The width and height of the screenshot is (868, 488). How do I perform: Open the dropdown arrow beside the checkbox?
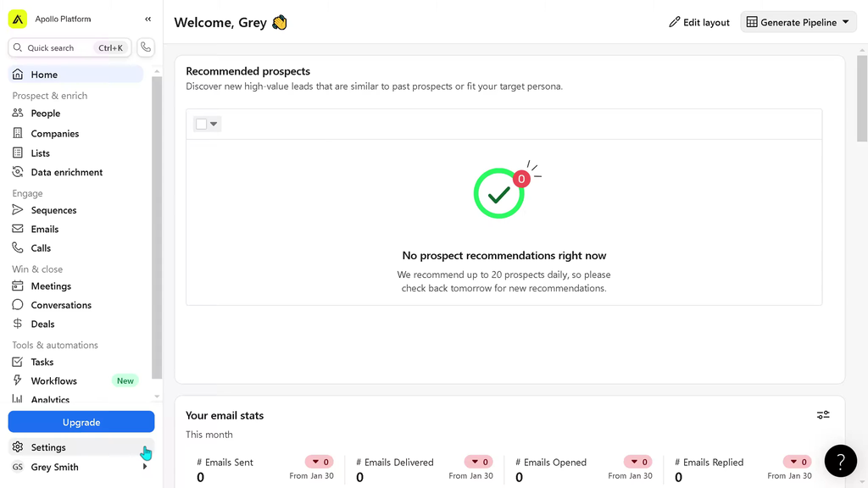214,125
